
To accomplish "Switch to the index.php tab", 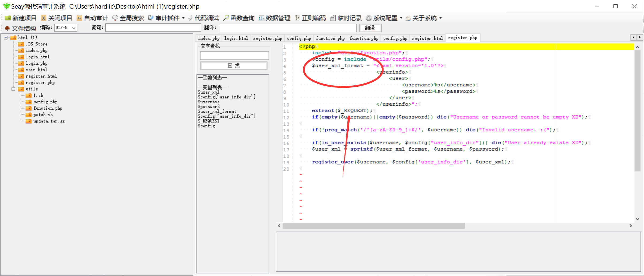I will (x=209, y=39).
